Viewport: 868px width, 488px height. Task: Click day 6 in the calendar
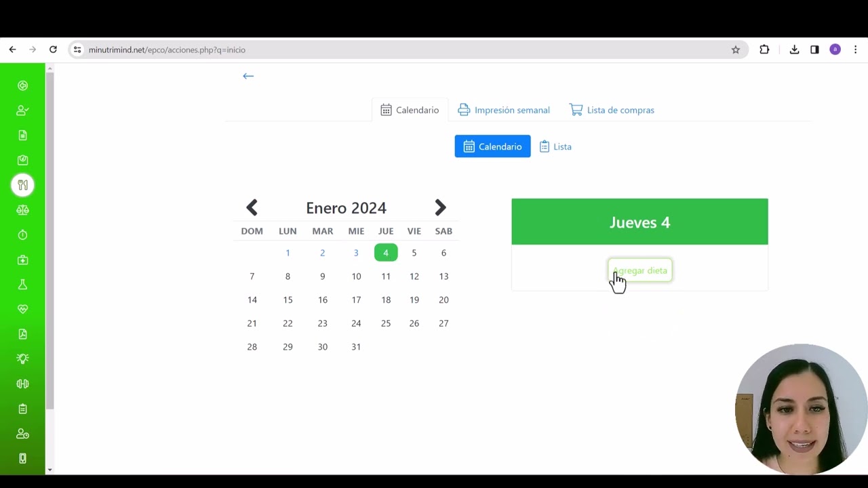[443, 253]
